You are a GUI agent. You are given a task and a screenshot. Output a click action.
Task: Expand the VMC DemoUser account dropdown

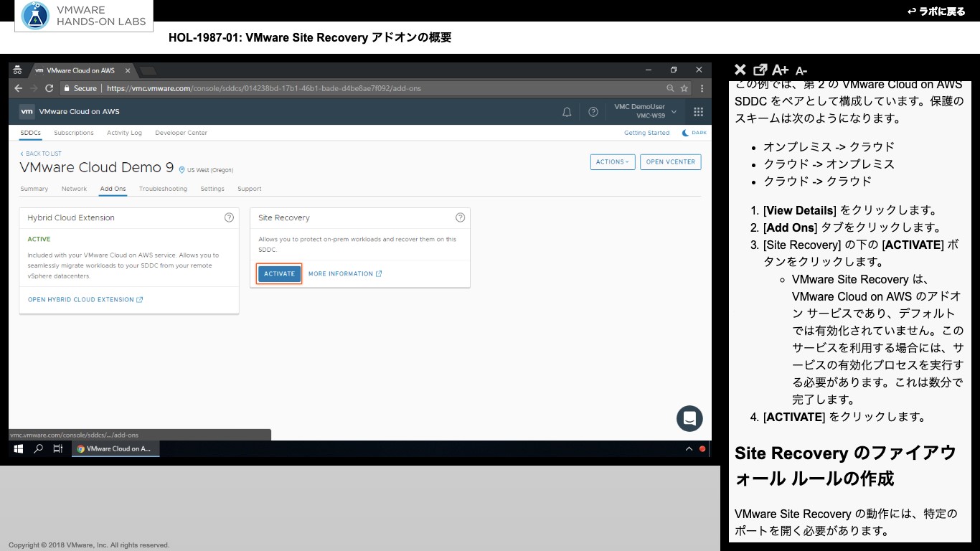point(644,111)
